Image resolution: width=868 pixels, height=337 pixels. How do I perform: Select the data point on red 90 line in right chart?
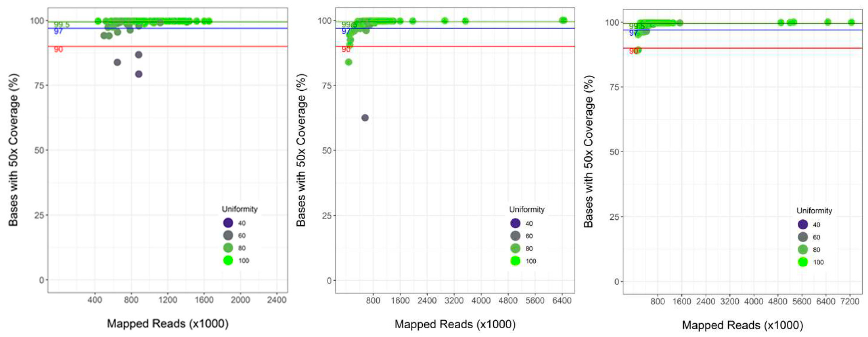point(638,50)
